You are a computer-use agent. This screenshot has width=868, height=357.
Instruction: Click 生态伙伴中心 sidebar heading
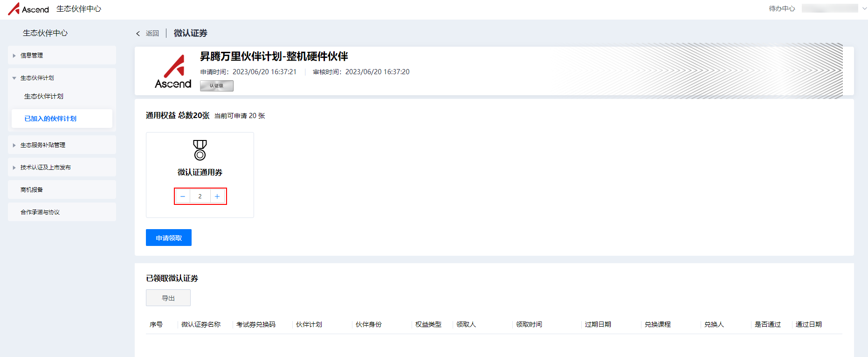[x=45, y=33]
